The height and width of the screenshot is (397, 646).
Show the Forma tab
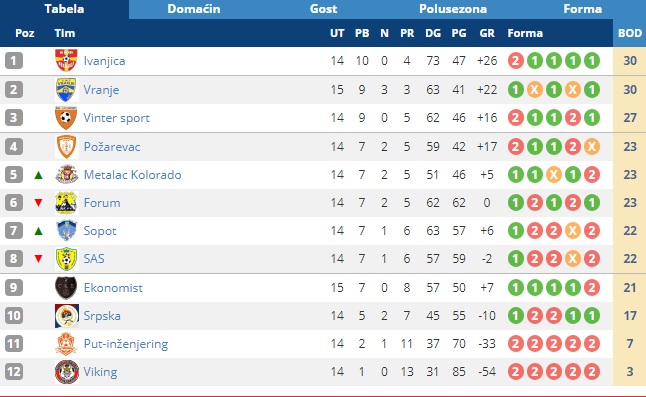click(583, 9)
